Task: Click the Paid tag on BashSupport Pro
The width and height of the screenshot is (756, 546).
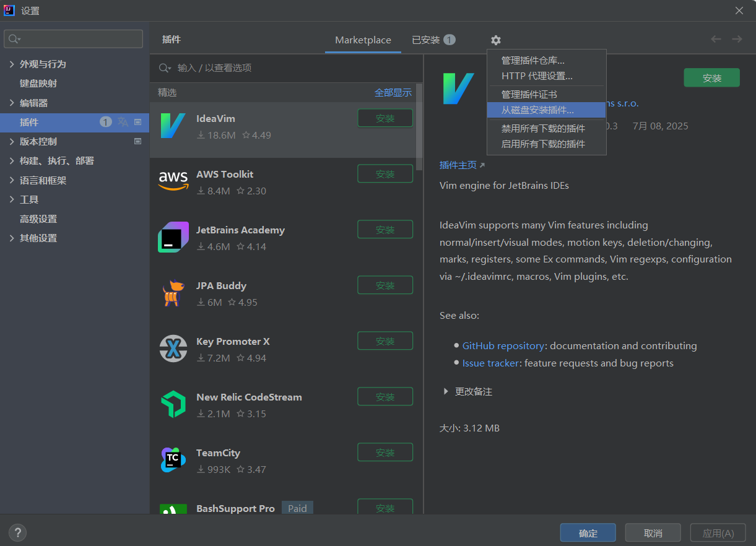Action: 297,508
